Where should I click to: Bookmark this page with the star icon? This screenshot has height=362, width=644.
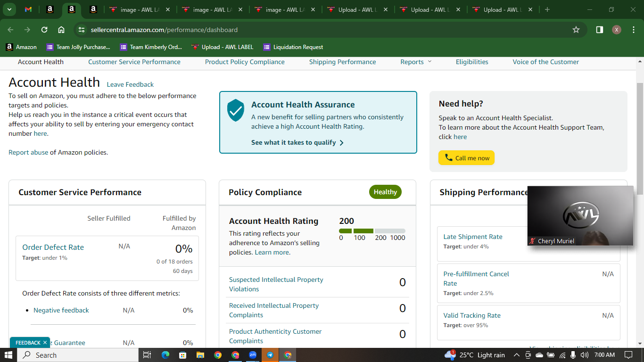point(576,30)
